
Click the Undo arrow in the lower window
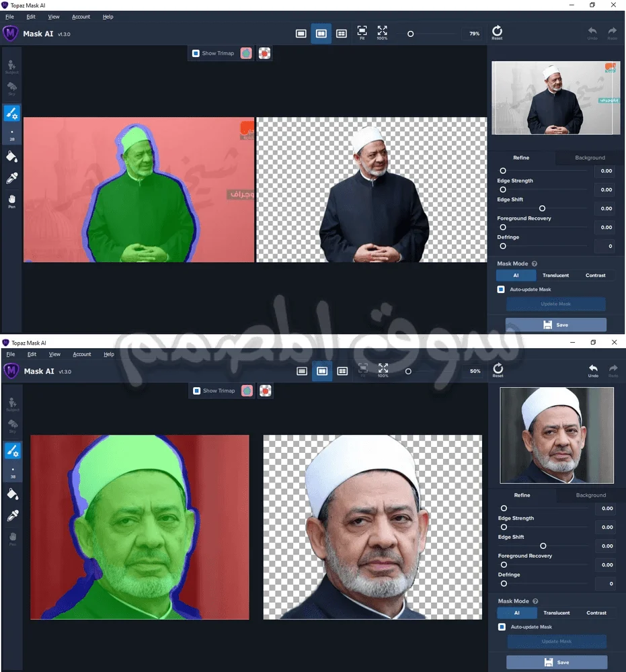click(593, 369)
